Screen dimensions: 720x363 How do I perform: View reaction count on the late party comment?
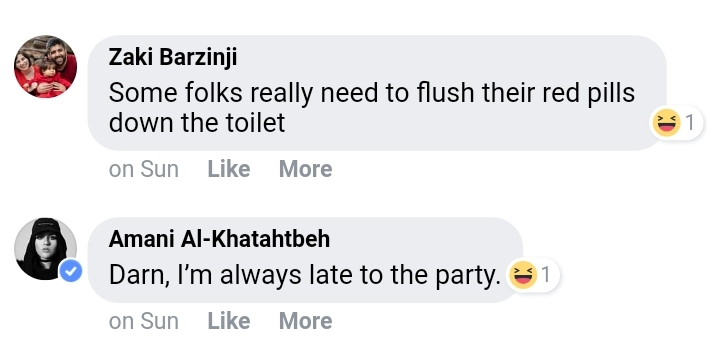click(545, 275)
